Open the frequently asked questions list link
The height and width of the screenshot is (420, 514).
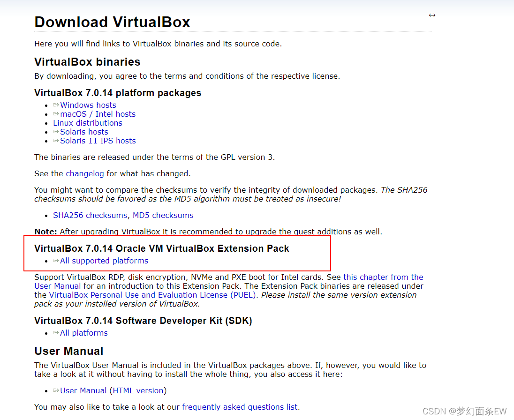(240, 407)
